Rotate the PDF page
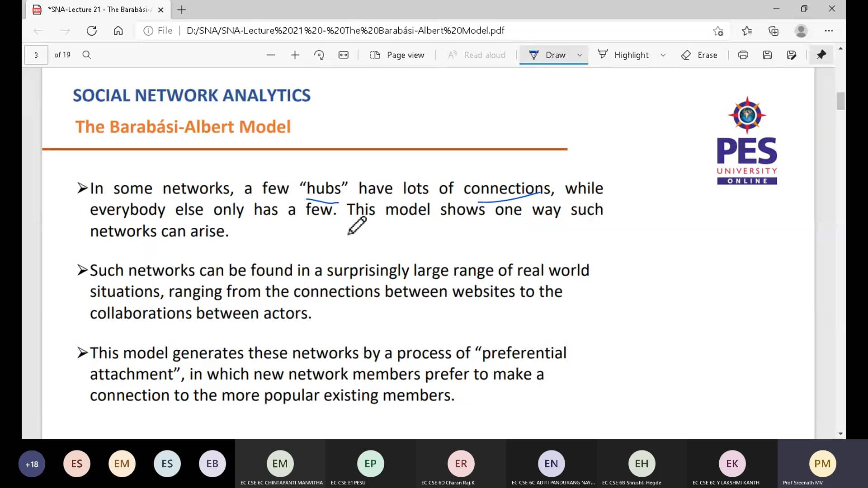 click(x=319, y=55)
